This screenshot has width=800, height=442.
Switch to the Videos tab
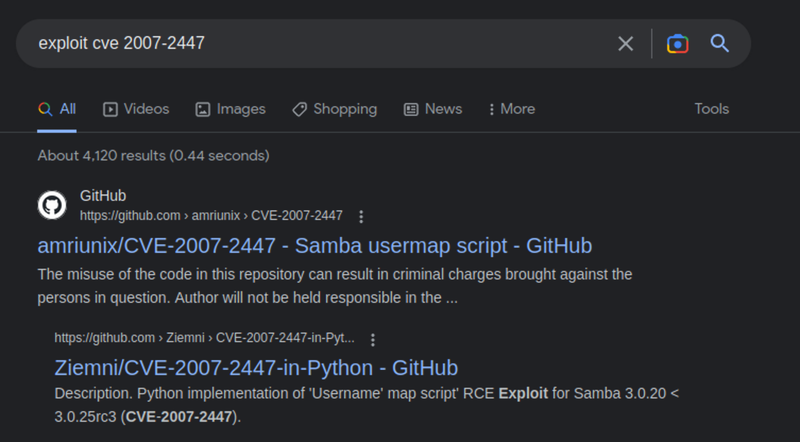pyautogui.click(x=136, y=109)
